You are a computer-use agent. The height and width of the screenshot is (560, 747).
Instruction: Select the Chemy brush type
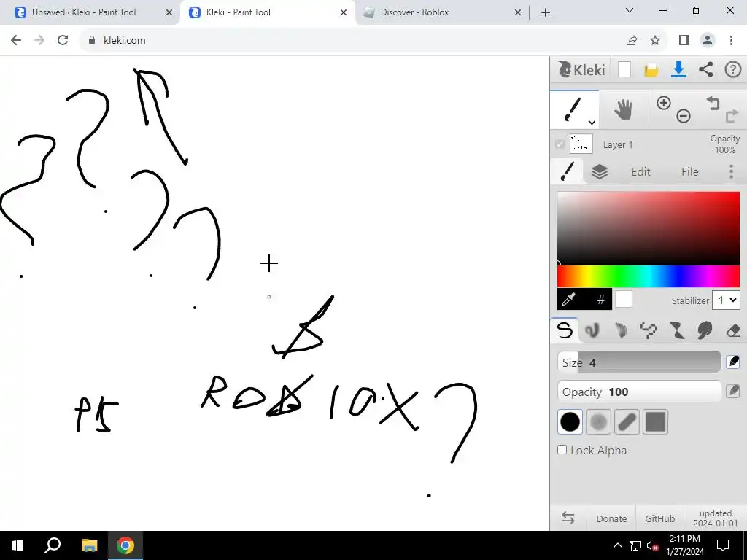(676, 330)
